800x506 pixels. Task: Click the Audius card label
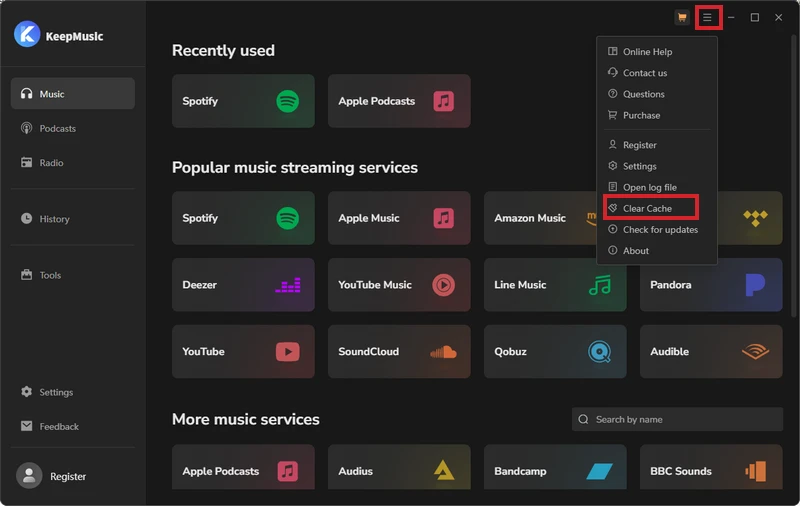[356, 471]
